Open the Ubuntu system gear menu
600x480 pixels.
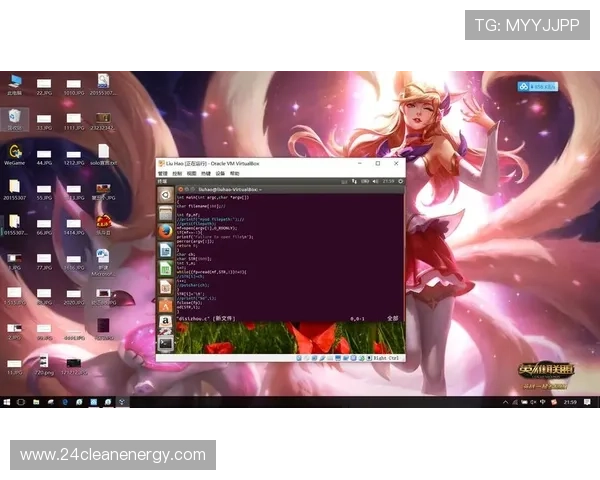399,181
